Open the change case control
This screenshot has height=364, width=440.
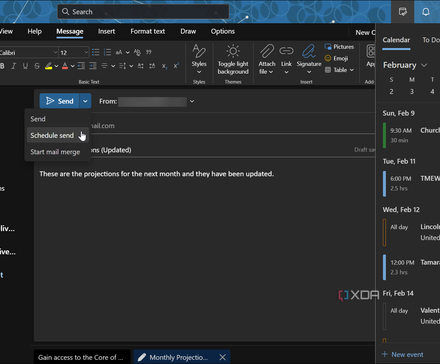(x=122, y=52)
